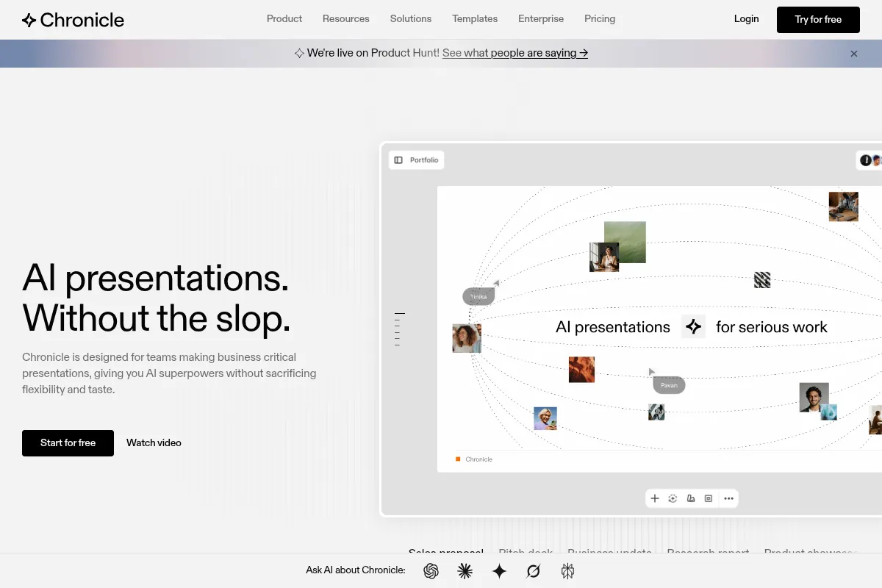Ask Claude about Chronicle via the starburst icon
The width and height of the screenshot is (882, 588).
click(x=465, y=571)
